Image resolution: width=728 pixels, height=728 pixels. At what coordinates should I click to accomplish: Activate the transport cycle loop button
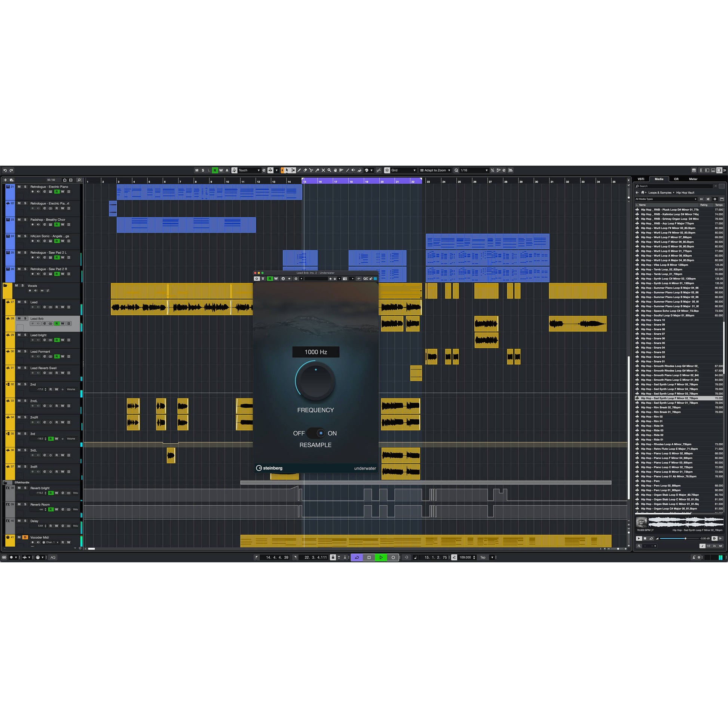coord(357,557)
